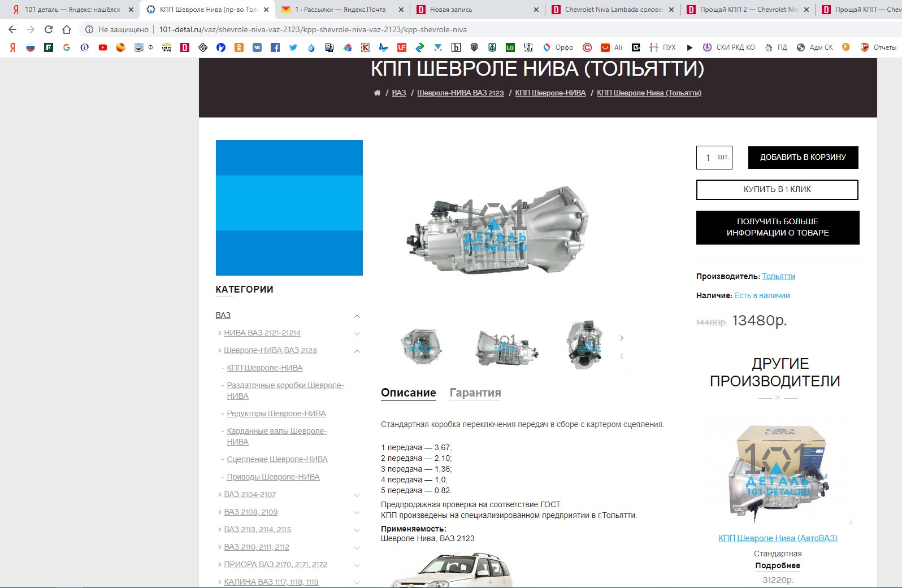Open Редукторы Шевроле-НИВА category
Viewport: 902px width, 588px height.
coord(276,414)
